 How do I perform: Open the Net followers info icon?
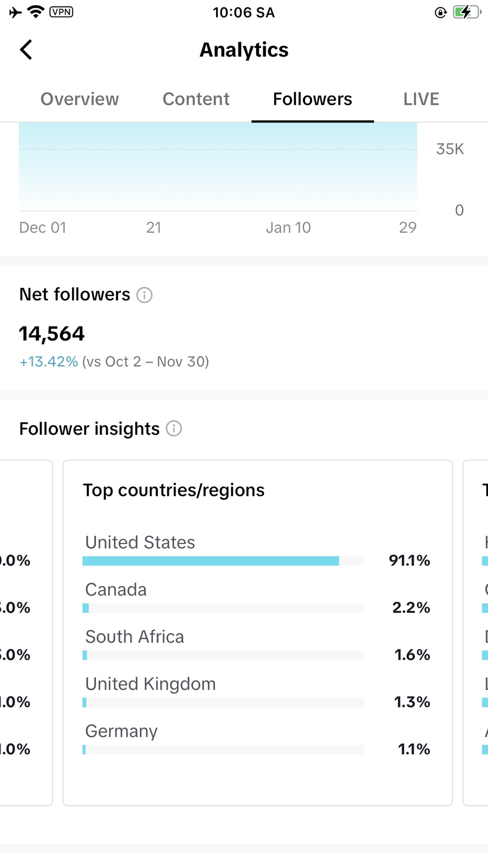coord(144,295)
